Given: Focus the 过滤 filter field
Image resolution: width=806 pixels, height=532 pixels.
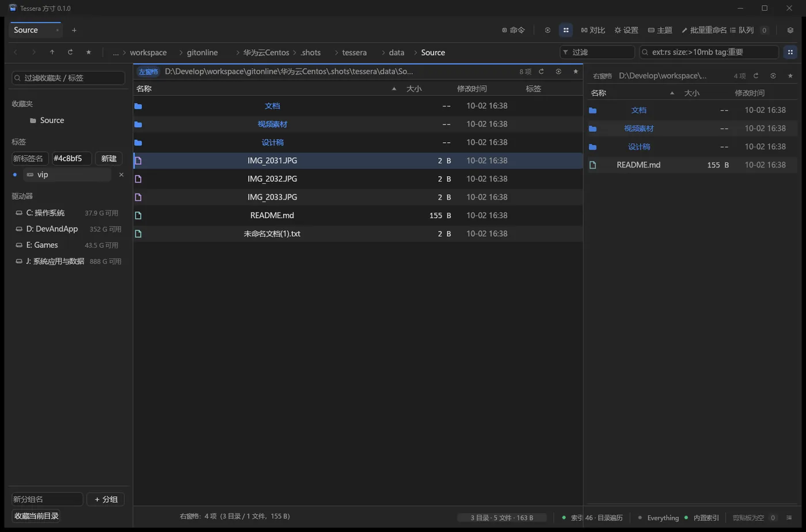Looking at the screenshot, I should [x=597, y=52].
